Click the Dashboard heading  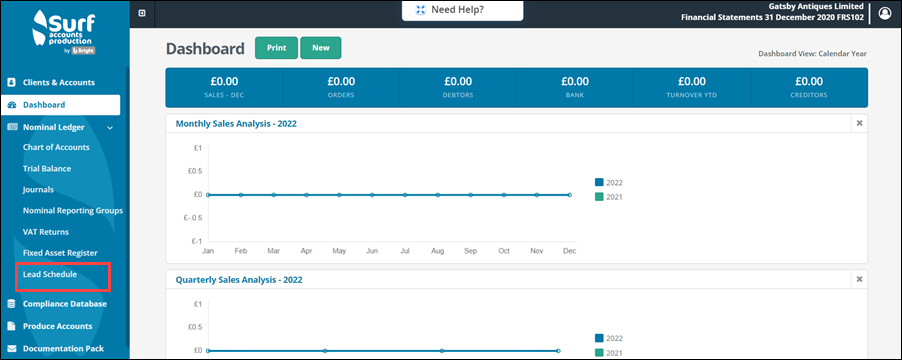point(205,49)
